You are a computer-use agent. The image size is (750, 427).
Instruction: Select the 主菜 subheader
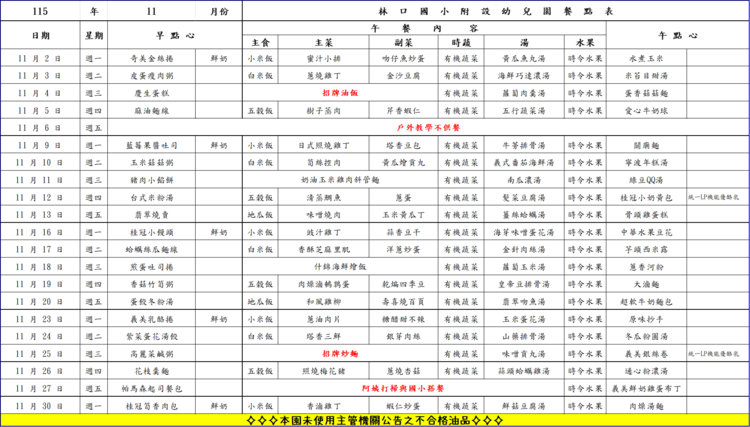[x=324, y=43]
